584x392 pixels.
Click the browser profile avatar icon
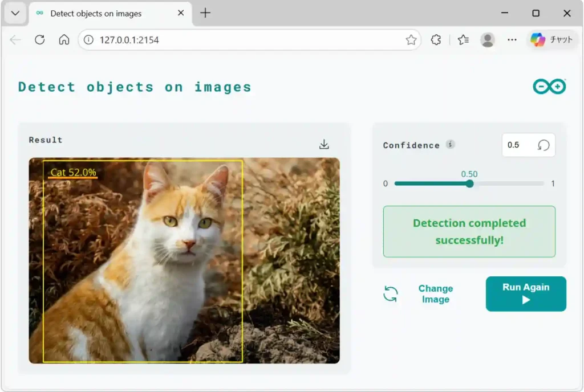488,40
